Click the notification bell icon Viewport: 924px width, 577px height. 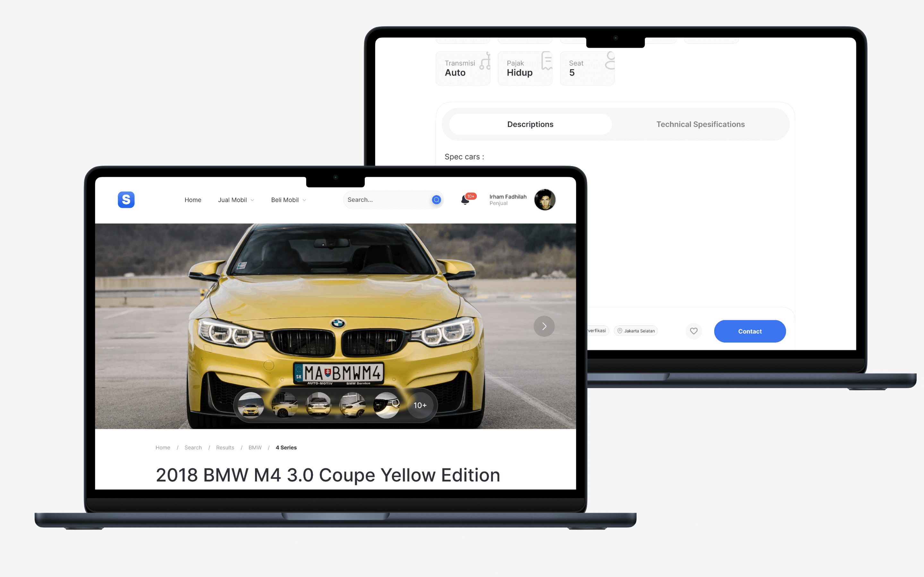click(466, 199)
